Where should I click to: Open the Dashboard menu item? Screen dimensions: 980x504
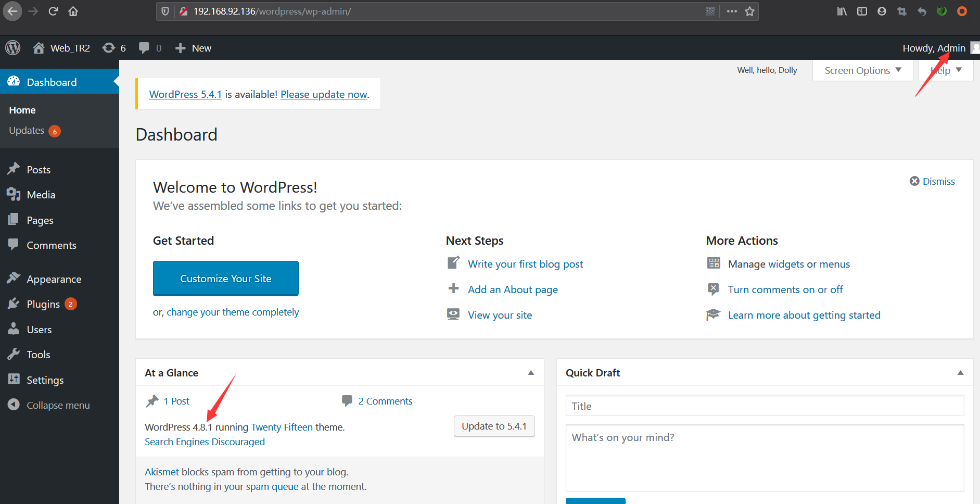tap(59, 82)
